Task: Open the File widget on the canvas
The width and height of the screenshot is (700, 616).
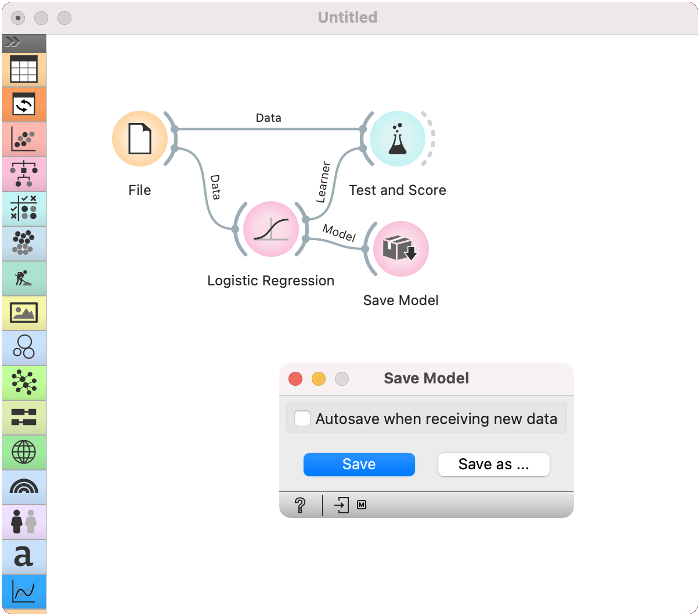Action: click(139, 139)
